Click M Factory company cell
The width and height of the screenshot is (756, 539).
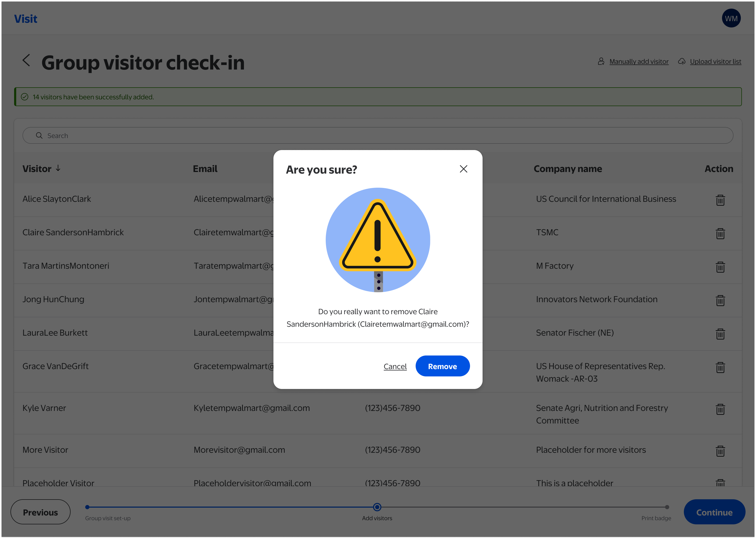[554, 266]
